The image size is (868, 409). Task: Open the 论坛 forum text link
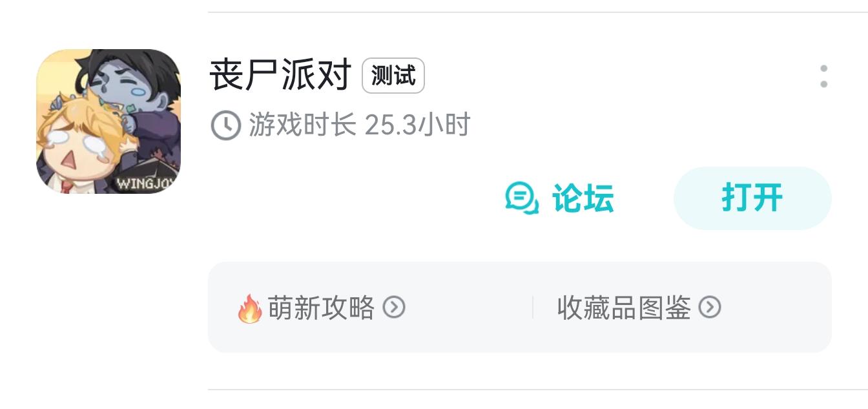583,198
